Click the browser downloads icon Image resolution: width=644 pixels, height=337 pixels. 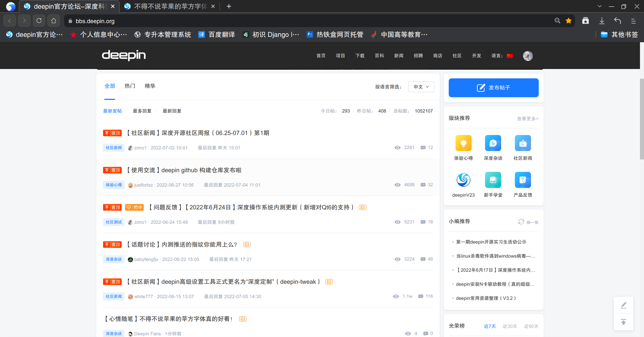coord(602,21)
